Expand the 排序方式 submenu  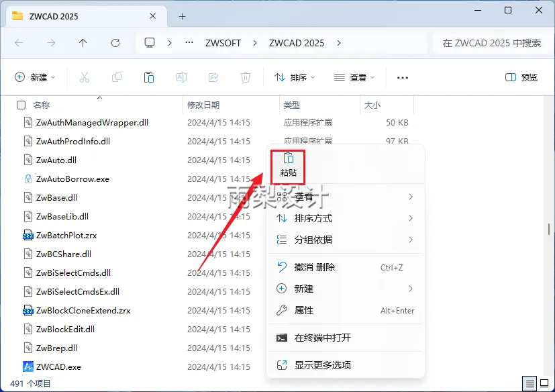346,218
